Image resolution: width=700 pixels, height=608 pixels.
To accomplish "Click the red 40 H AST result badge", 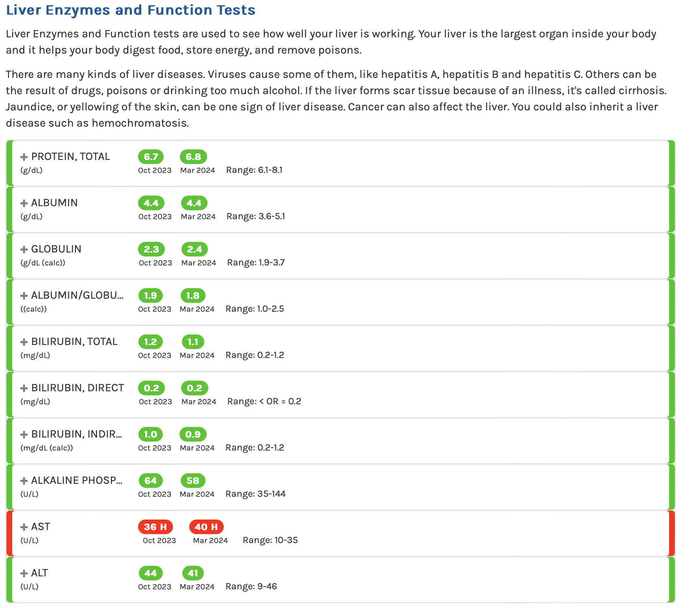I will (x=206, y=527).
